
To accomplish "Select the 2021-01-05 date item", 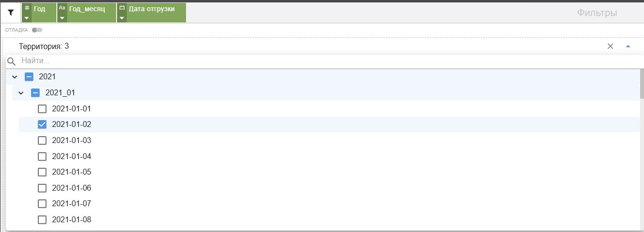I will tap(71, 172).
